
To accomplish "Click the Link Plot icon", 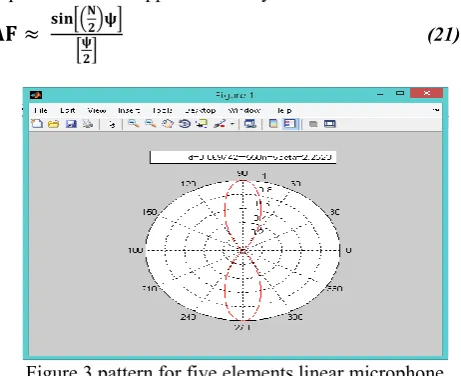I will (x=250, y=124).
